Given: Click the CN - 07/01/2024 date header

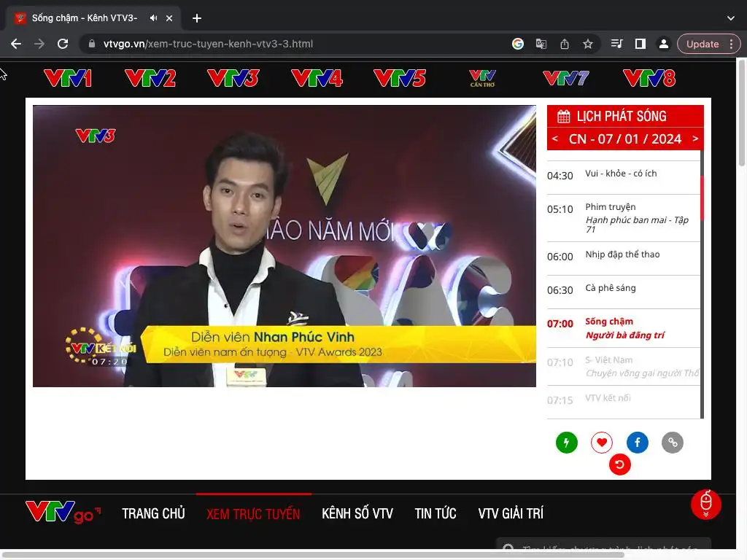Looking at the screenshot, I should tap(624, 139).
